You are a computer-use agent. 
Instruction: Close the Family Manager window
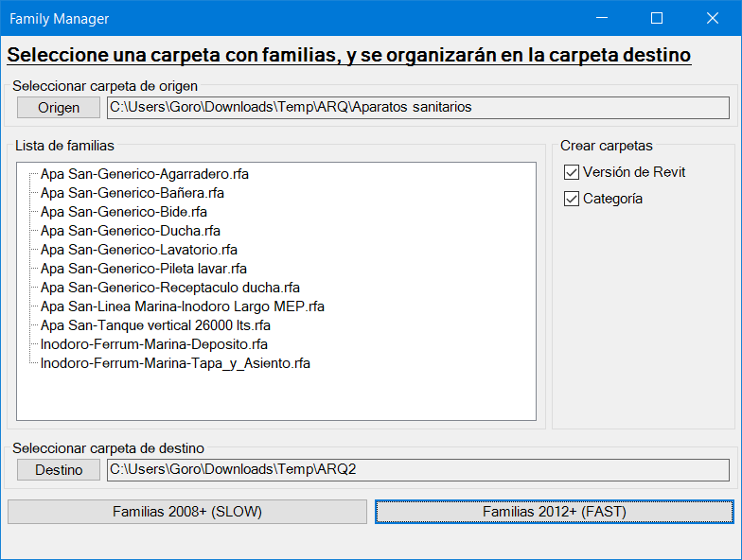click(712, 18)
